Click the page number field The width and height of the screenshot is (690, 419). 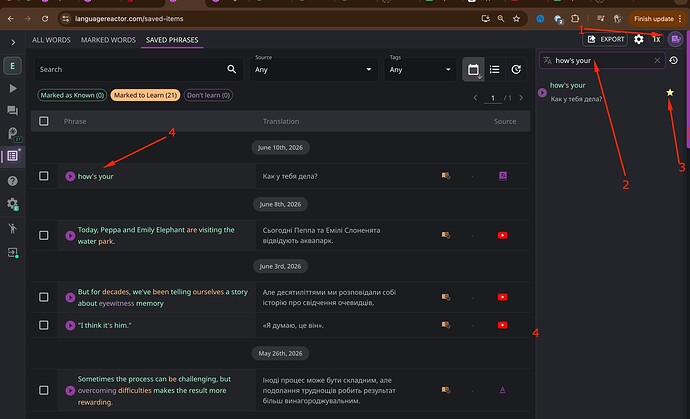click(493, 98)
